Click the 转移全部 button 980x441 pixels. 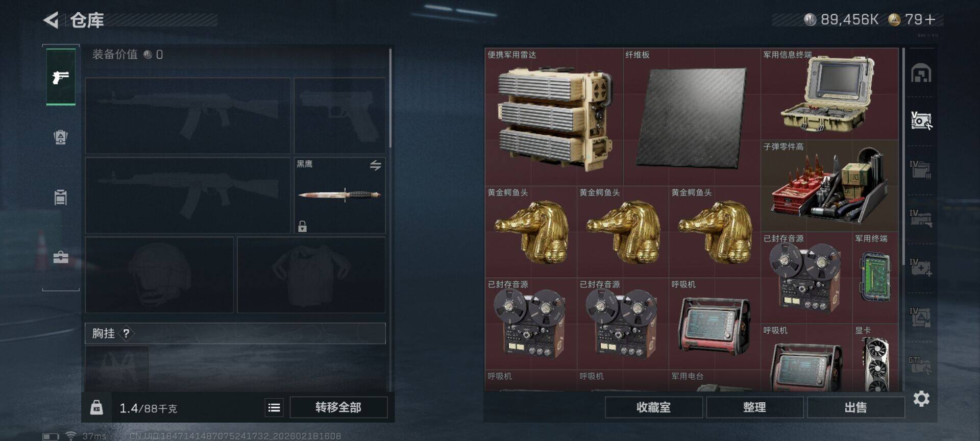(338, 407)
